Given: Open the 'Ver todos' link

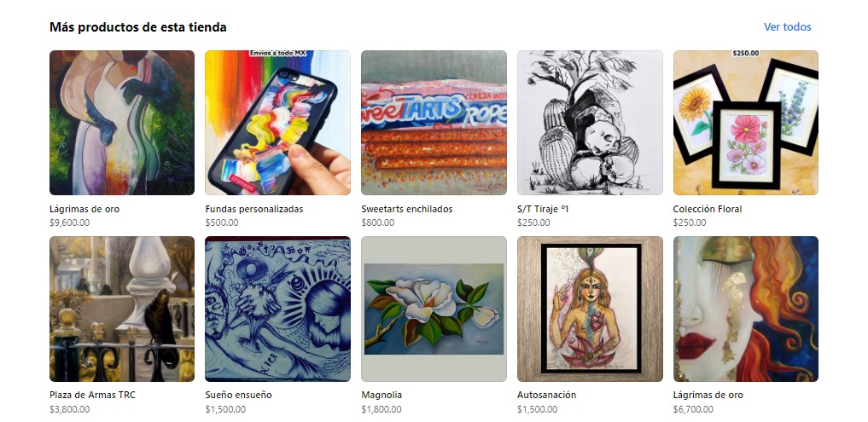Looking at the screenshot, I should click(x=787, y=26).
